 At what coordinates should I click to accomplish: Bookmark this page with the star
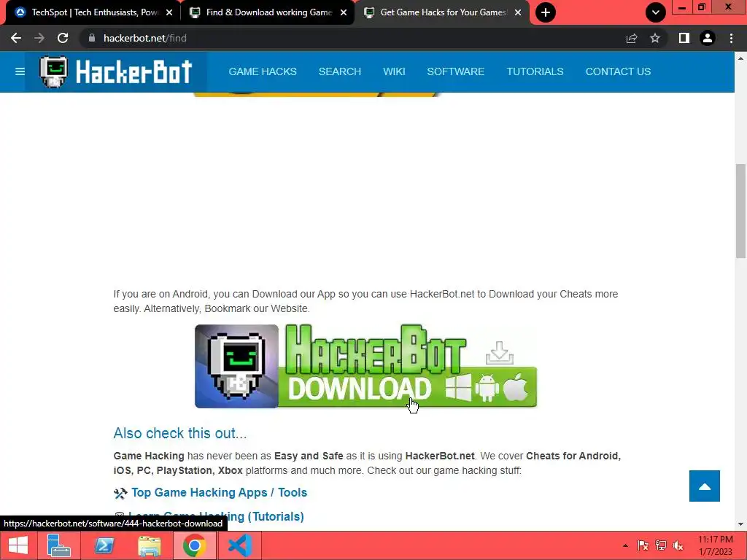pos(655,38)
